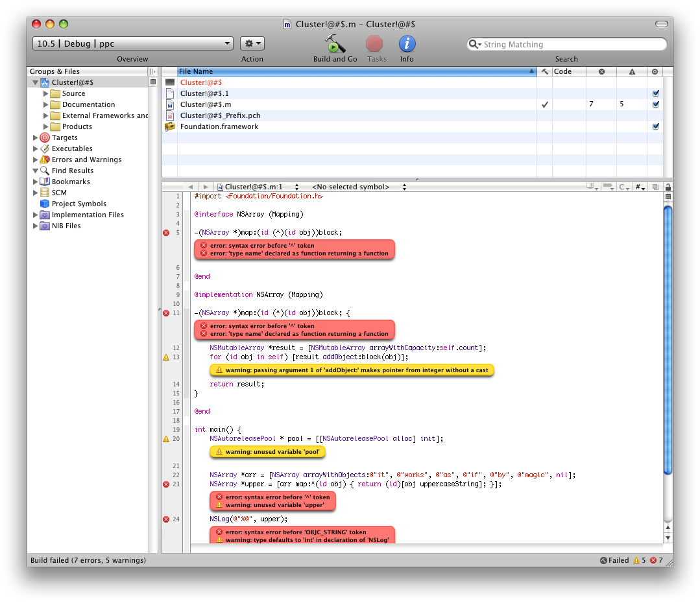Open the class hierarchy C popup

pyautogui.click(x=624, y=187)
